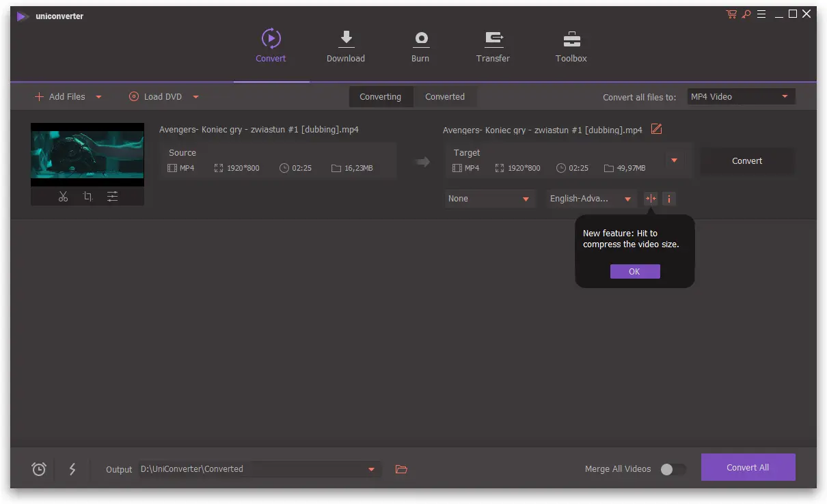Dismiss the new feature tooltip with OK
The width and height of the screenshot is (827, 504).
[635, 272]
